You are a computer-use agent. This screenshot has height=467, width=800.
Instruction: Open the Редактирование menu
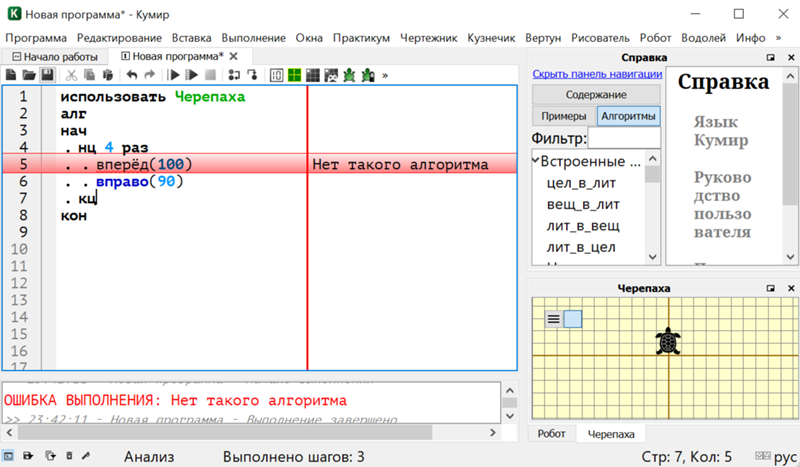click(x=119, y=38)
